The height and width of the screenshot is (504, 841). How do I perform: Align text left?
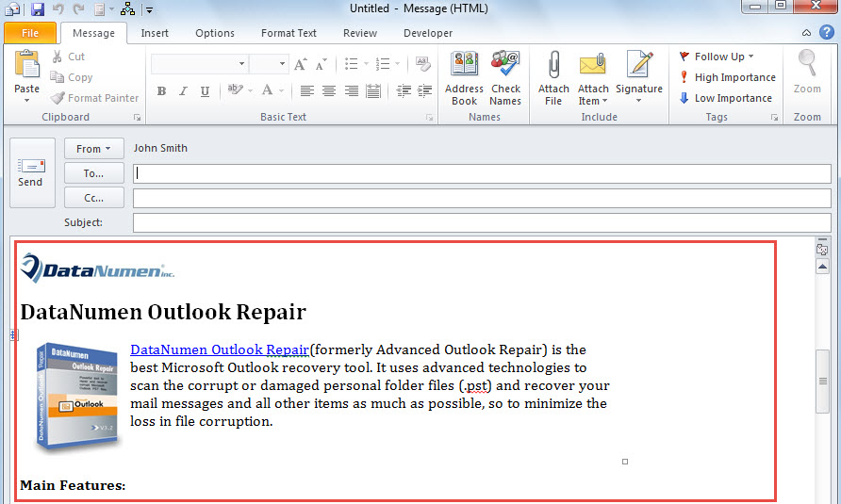click(306, 90)
